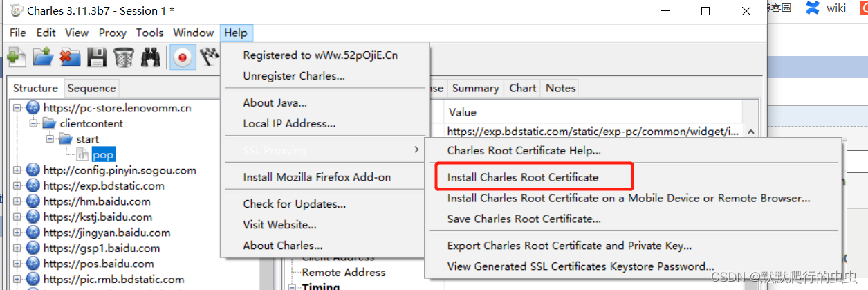Viewport: 868px width, 290px height.
Task: Close the open Help menu
Action: tap(236, 33)
